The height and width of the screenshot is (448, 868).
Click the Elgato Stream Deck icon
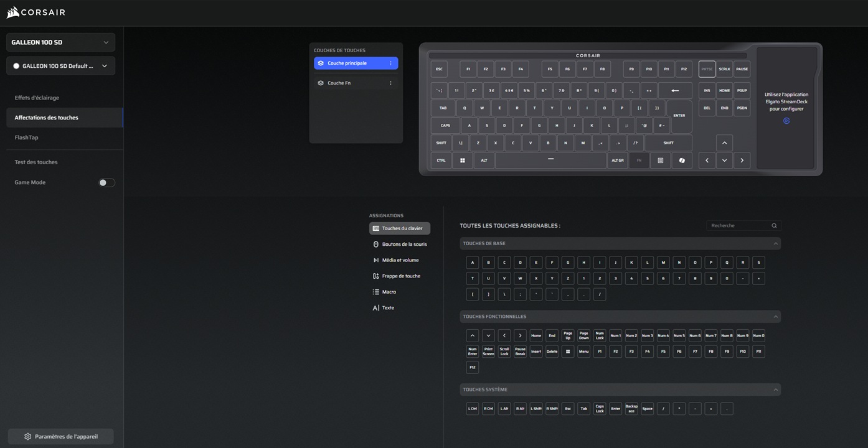point(786,121)
